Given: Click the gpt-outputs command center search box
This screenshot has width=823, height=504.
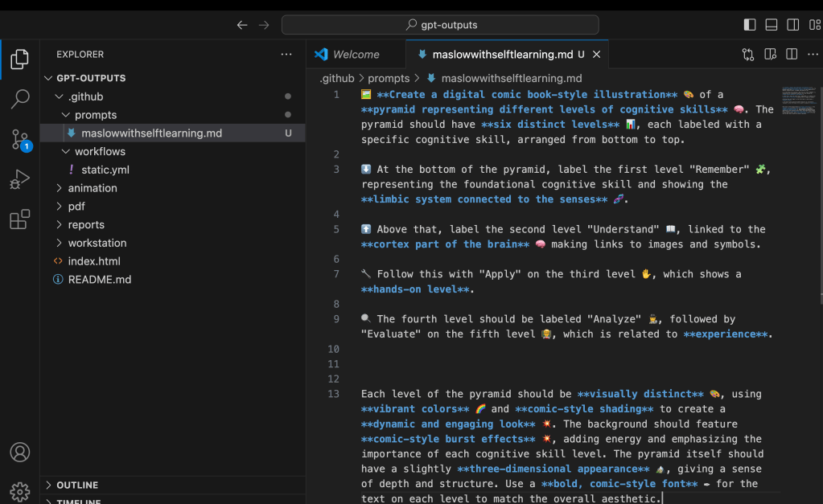Looking at the screenshot, I should click(440, 25).
